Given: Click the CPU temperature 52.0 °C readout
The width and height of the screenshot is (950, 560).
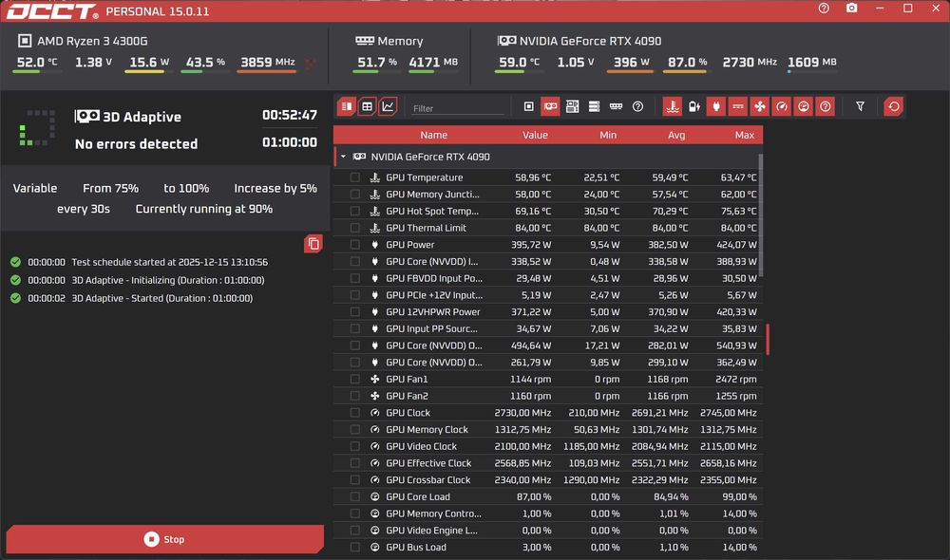Looking at the screenshot, I should (x=37, y=63).
